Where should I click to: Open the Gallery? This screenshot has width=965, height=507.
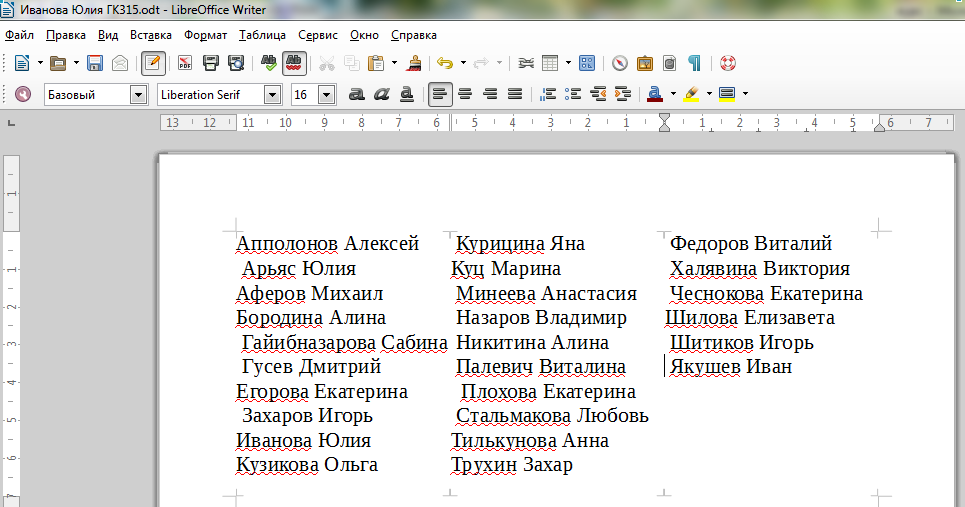[x=645, y=63]
